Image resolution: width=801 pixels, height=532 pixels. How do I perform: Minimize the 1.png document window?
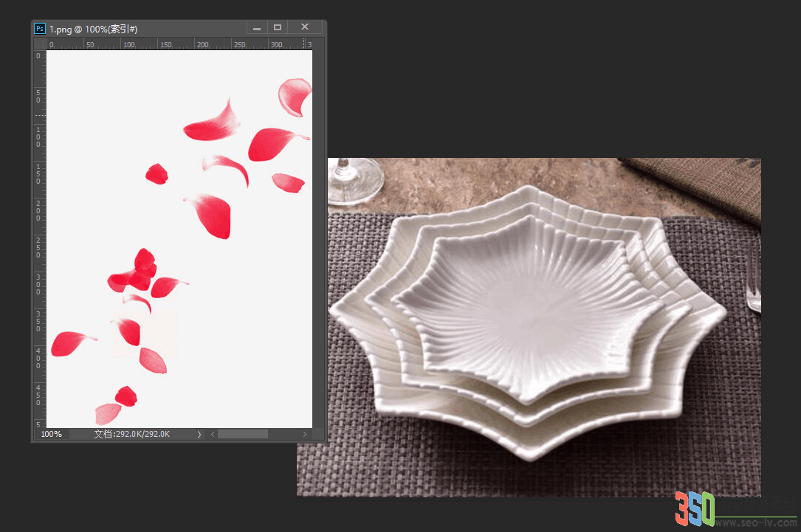click(257, 27)
